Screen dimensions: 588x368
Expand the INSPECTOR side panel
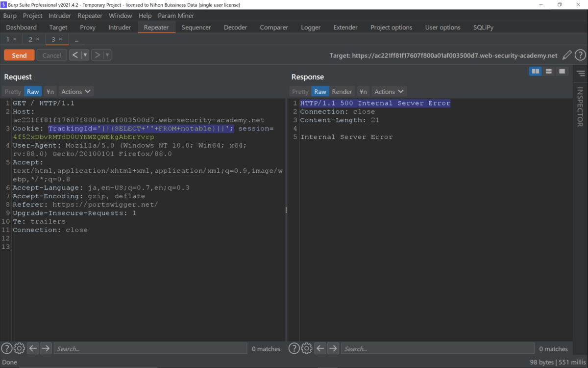(580, 106)
